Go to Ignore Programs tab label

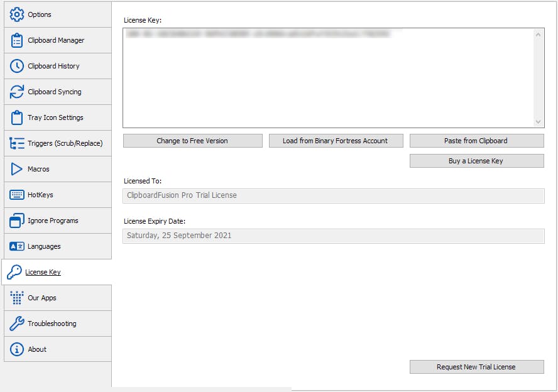tap(53, 220)
